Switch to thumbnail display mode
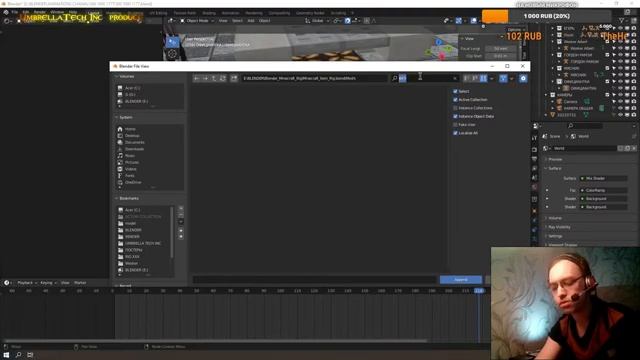The image size is (640, 360). click(x=483, y=78)
